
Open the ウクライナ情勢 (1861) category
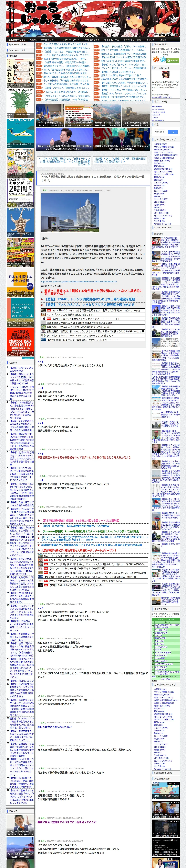click(164, 147)
